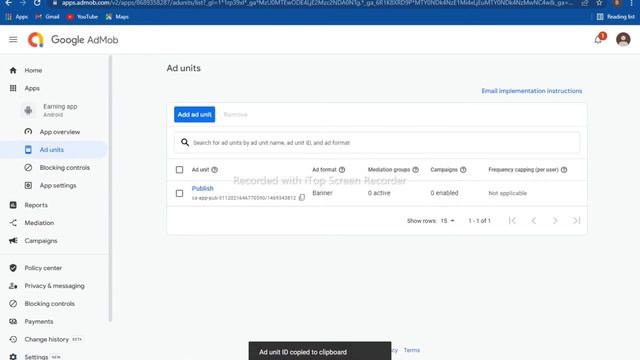Show help for the Ad unit column
Screen dimensions: 640x360
(215, 170)
